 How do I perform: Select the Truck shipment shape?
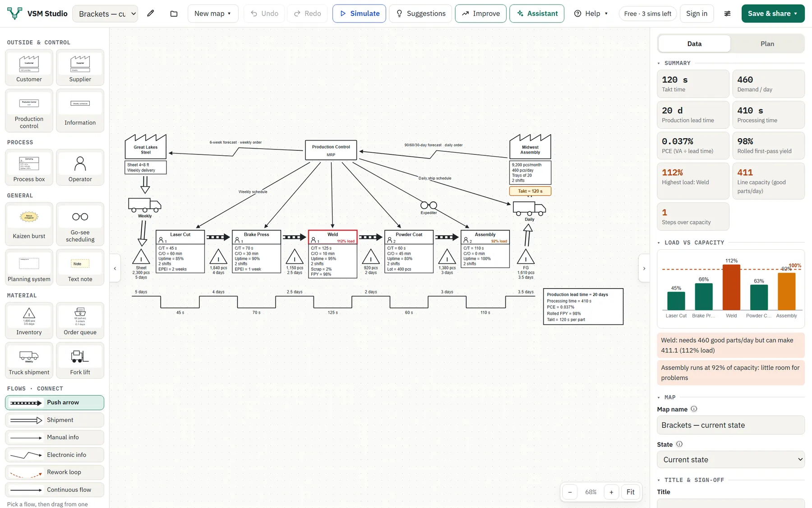29,360
